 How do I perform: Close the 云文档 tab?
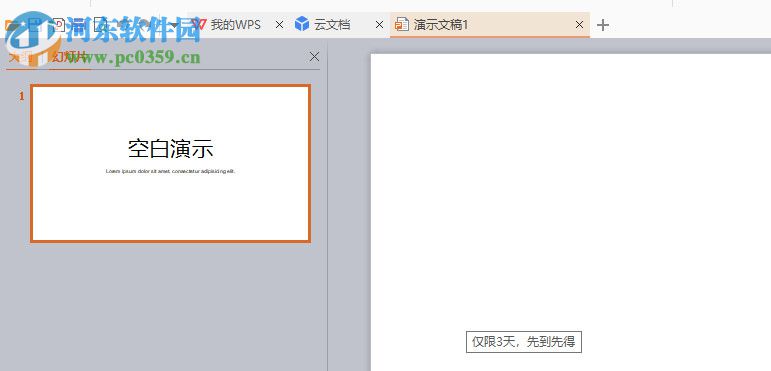pos(379,25)
